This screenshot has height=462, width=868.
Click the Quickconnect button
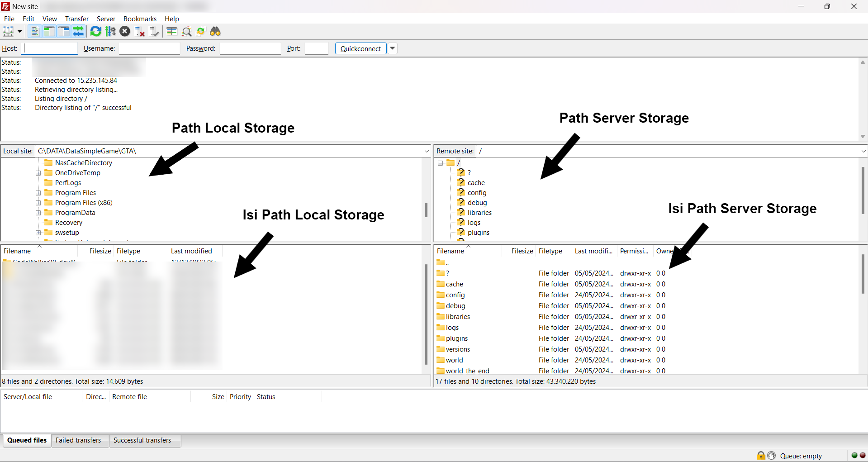(360, 48)
